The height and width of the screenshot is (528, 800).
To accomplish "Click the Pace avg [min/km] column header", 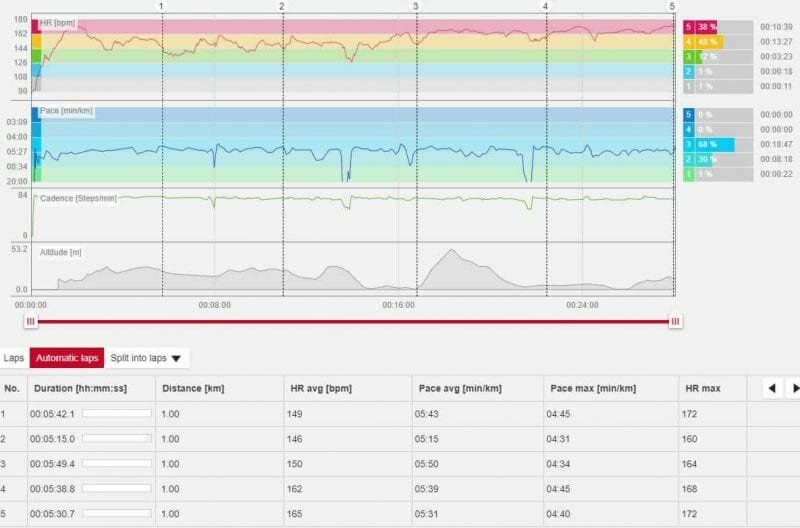I will (453, 388).
